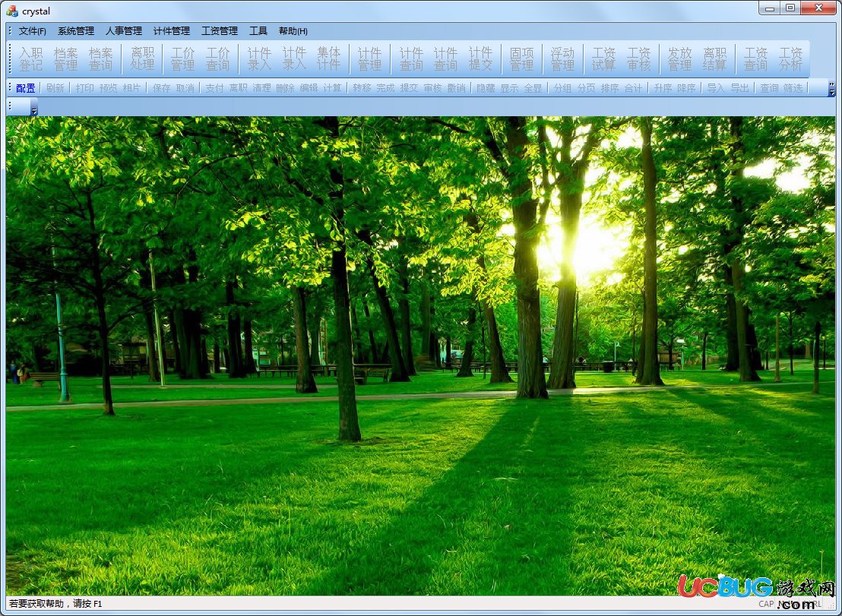
Task: Open the 帮助(H) menu
Action: click(x=293, y=31)
